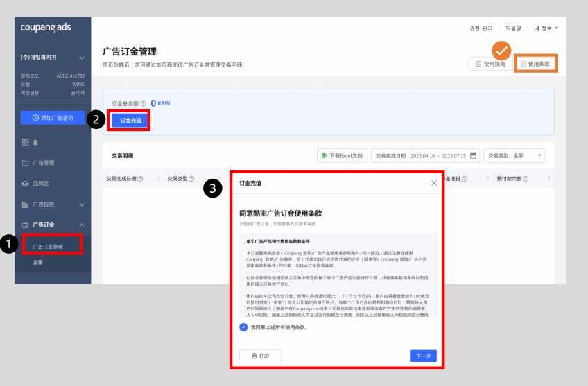This screenshot has height=386, width=588.
Task: Close the 订金充值 dialog
Action: pyautogui.click(x=434, y=183)
